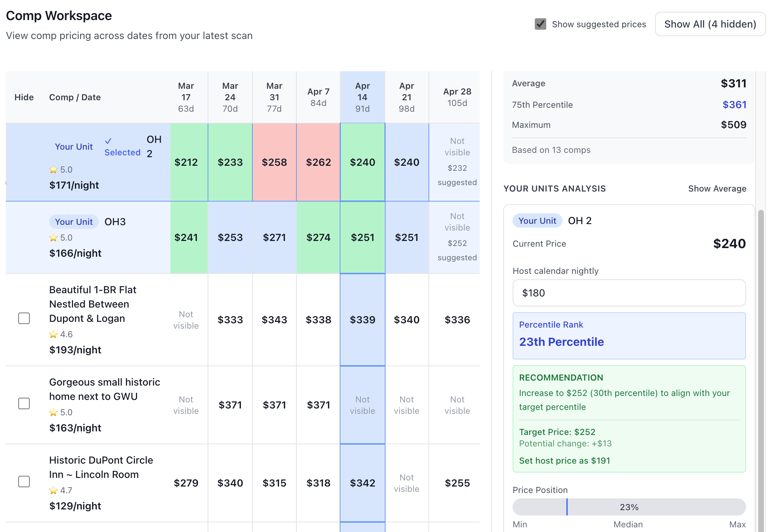Click star icon on Historic DuPont Circle Inn

coord(53,490)
